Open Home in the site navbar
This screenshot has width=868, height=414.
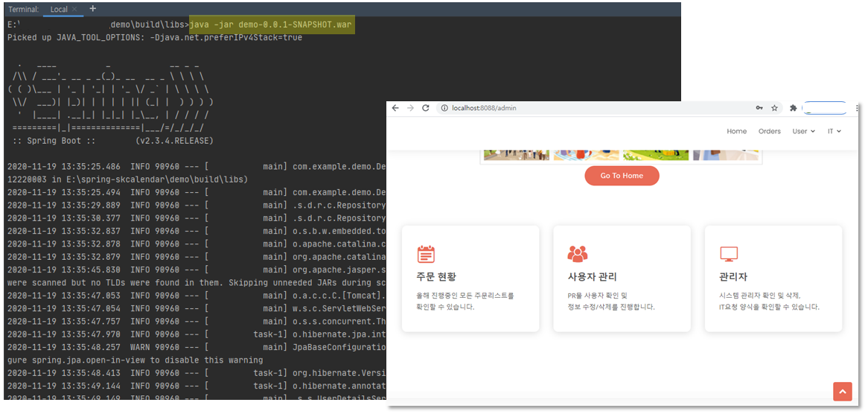point(737,131)
